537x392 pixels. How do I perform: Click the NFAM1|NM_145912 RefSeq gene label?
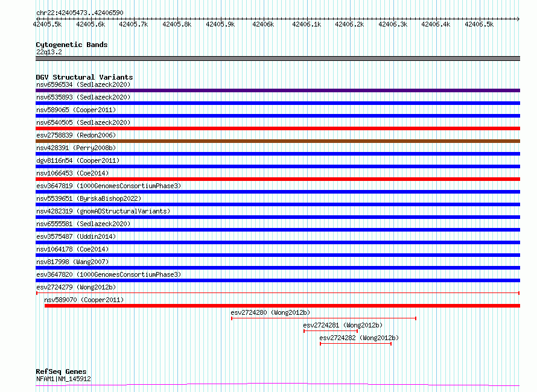64,379
